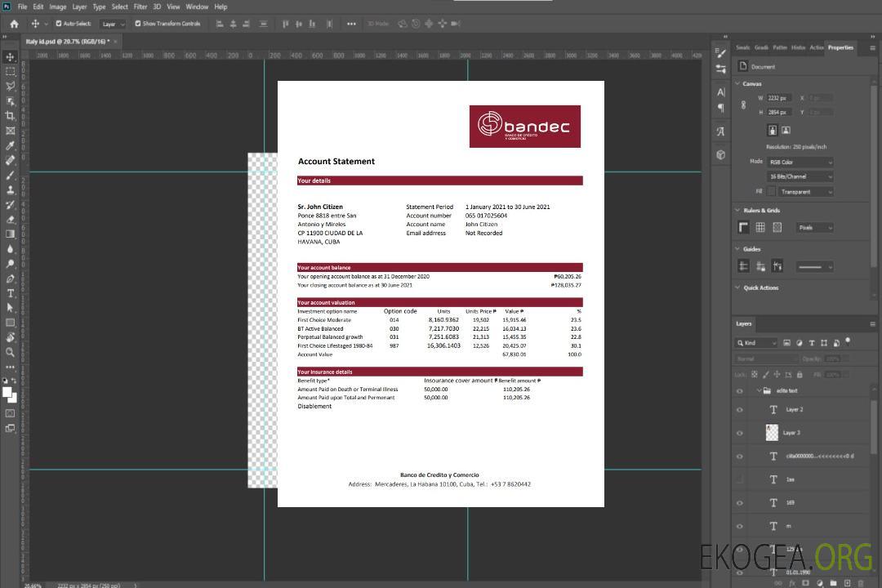The width and height of the screenshot is (882, 588).
Task: Toggle the Auto-Select checkbox
Action: coord(59,24)
